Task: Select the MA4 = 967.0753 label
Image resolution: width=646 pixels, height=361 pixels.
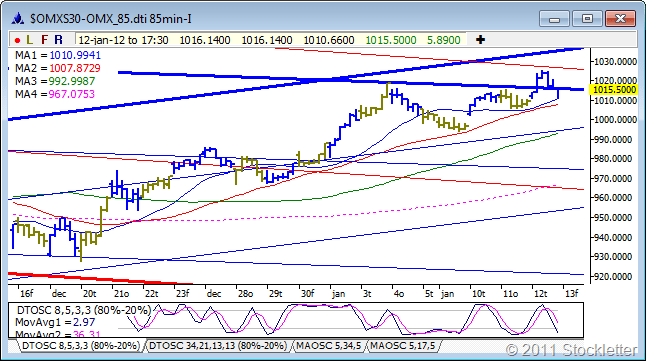Action: (55, 94)
